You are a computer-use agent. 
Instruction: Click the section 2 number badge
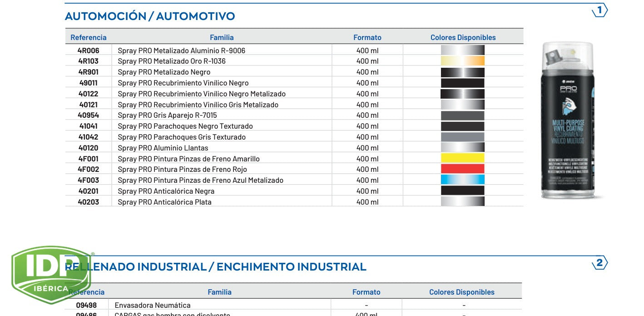tap(599, 263)
